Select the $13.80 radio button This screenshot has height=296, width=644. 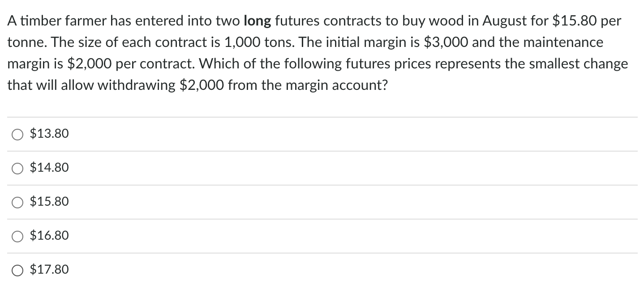coord(17,134)
